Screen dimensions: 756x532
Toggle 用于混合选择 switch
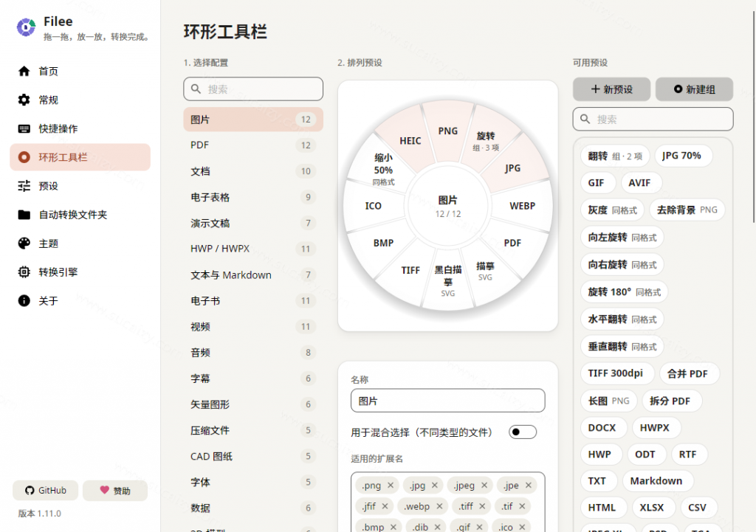tap(523, 432)
